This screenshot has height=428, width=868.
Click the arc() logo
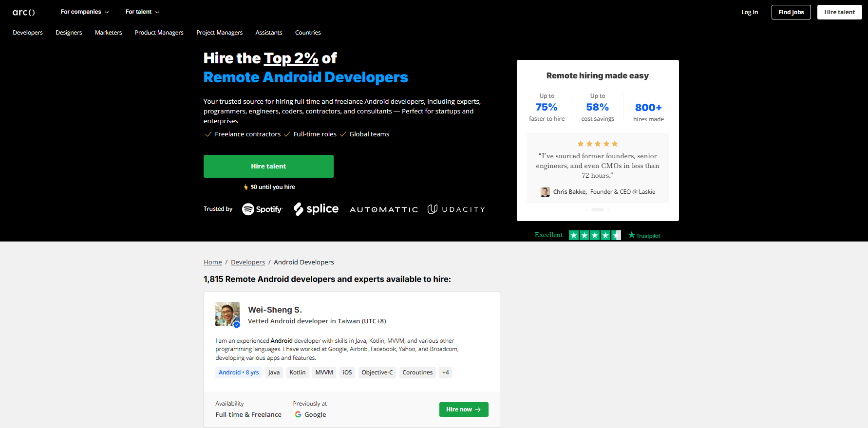pos(23,12)
